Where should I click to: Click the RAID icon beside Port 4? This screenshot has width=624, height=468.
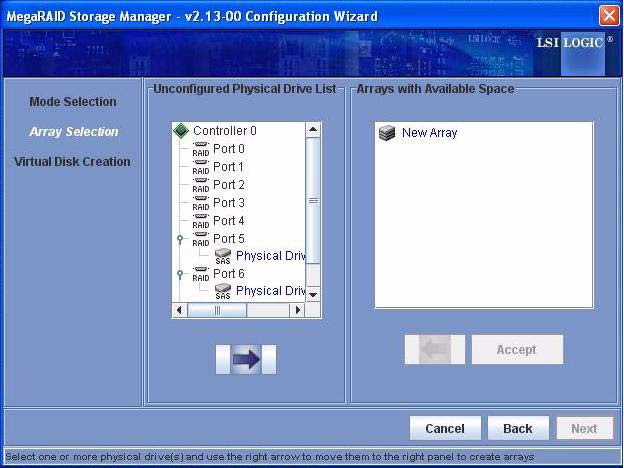click(x=201, y=221)
